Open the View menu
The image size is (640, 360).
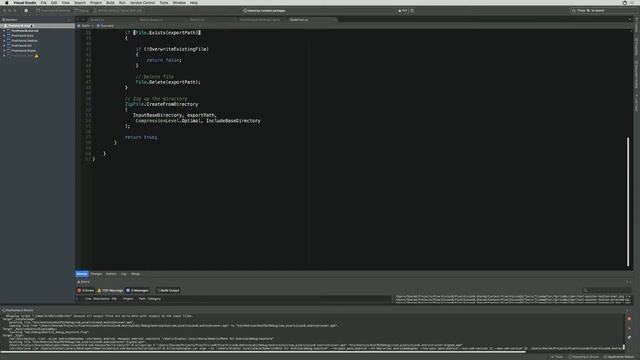tap(65, 2)
